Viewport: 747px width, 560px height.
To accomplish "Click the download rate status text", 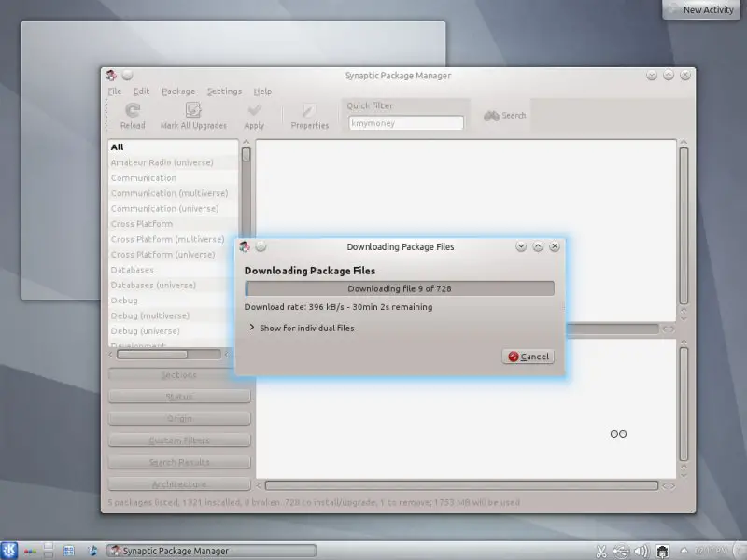I will (338, 307).
